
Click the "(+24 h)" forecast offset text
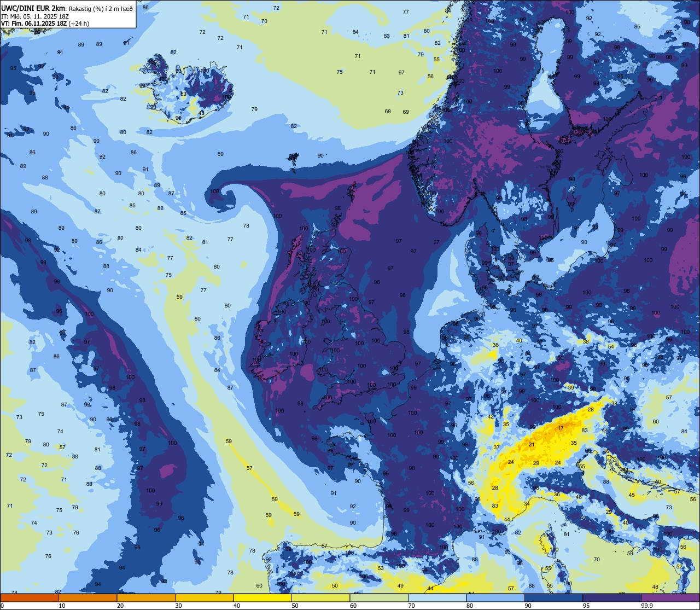pos(80,24)
